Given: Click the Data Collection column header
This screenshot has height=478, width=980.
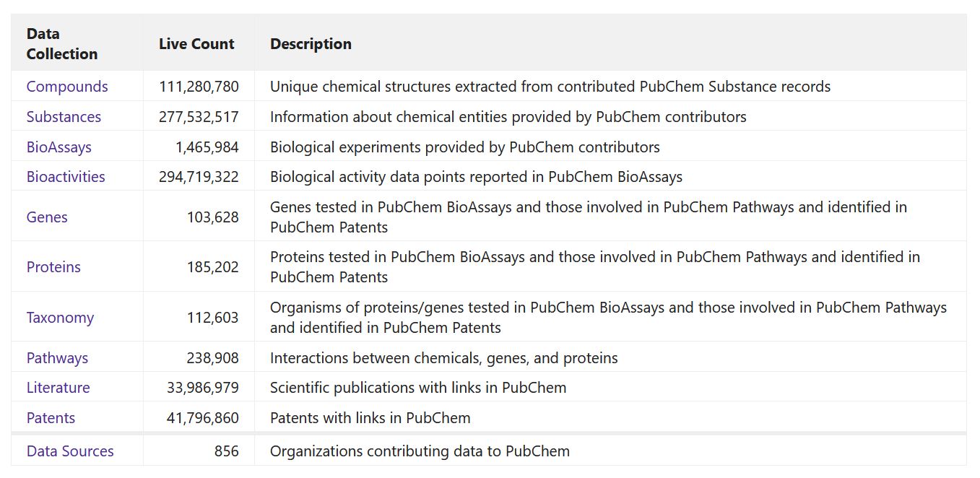Looking at the screenshot, I should tap(62, 44).
